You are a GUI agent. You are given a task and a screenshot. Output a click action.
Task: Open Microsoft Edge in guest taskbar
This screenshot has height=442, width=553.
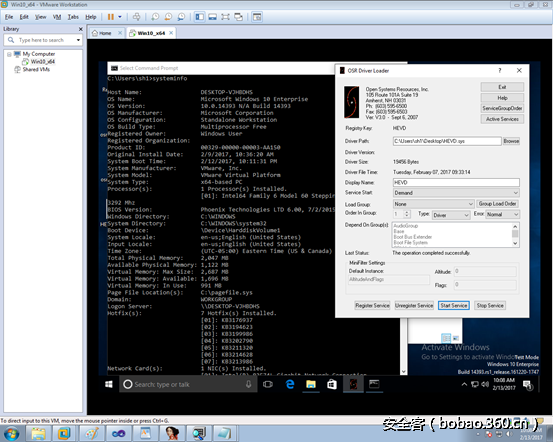pyautogui.click(x=290, y=384)
